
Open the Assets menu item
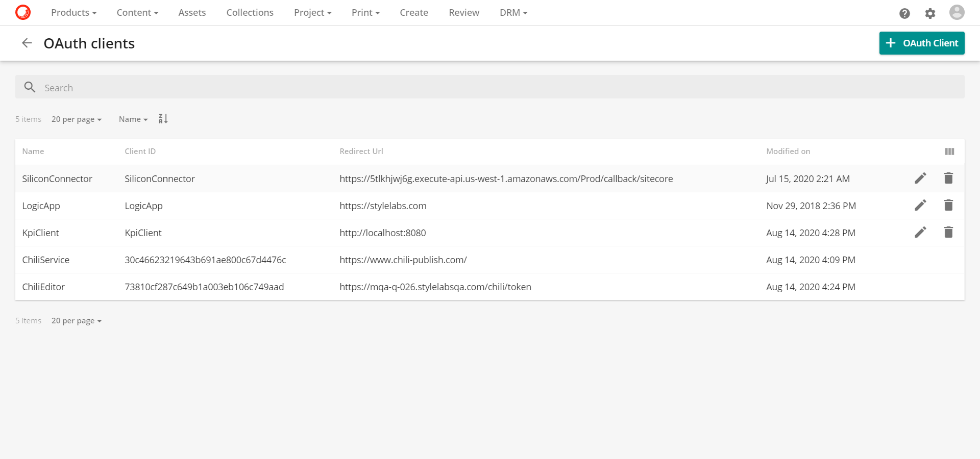tap(191, 12)
